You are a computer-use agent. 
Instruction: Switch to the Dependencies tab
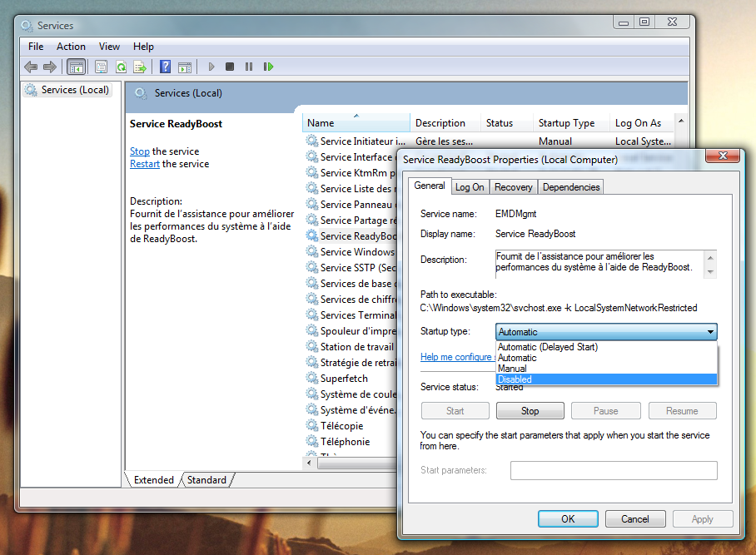571,187
